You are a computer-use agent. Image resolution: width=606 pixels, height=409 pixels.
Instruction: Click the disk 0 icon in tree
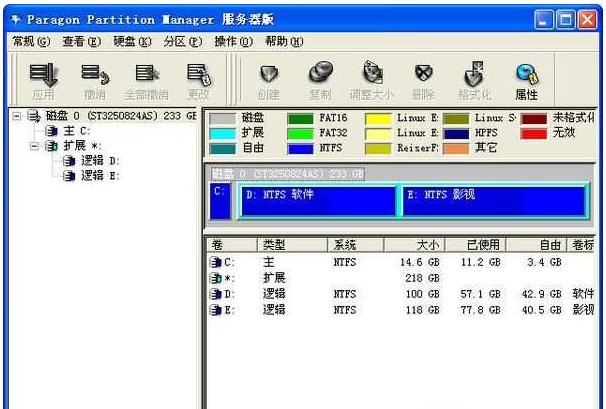tap(34, 116)
